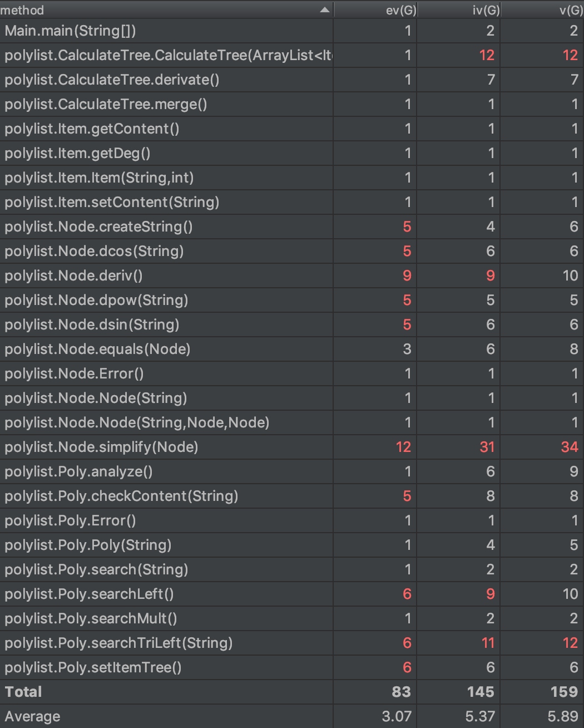Select polylist.Poly.setItemTree() row
The image size is (584, 728).
93,667
